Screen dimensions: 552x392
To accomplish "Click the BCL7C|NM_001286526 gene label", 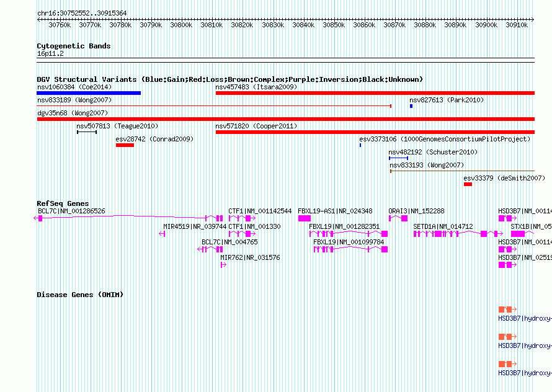I will [x=71, y=211].
